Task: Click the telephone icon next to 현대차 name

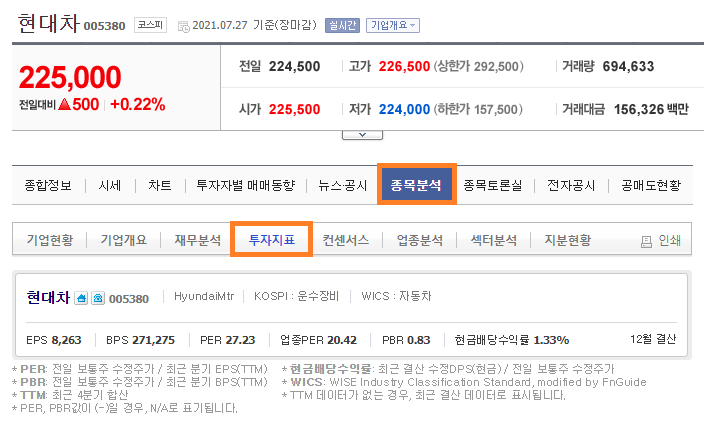Action: click(x=98, y=298)
